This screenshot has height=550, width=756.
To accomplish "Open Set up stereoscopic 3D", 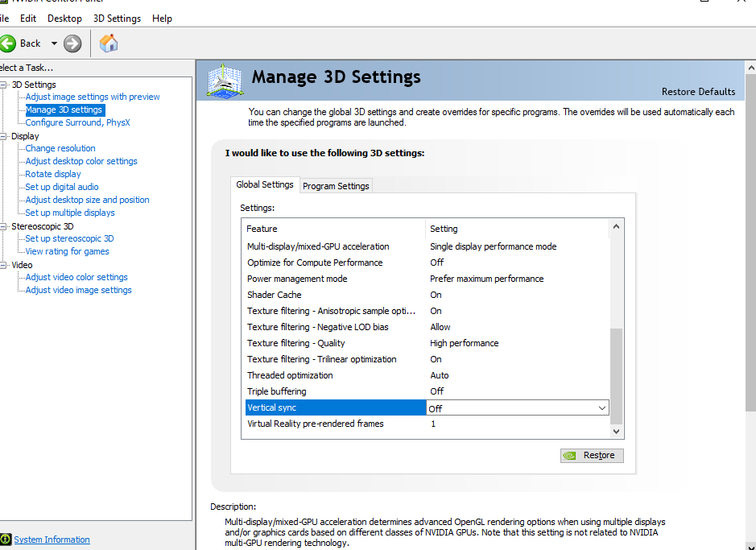I will 69,238.
